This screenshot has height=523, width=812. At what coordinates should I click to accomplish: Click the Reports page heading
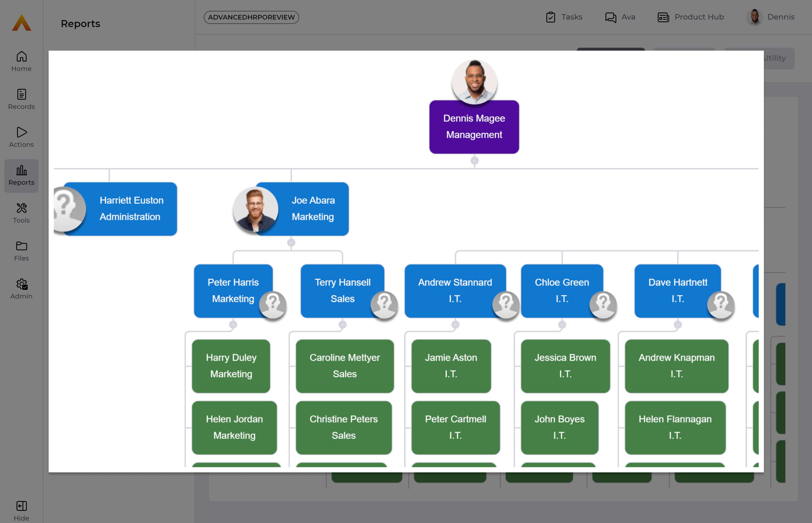pyautogui.click(x=81, y=24)
